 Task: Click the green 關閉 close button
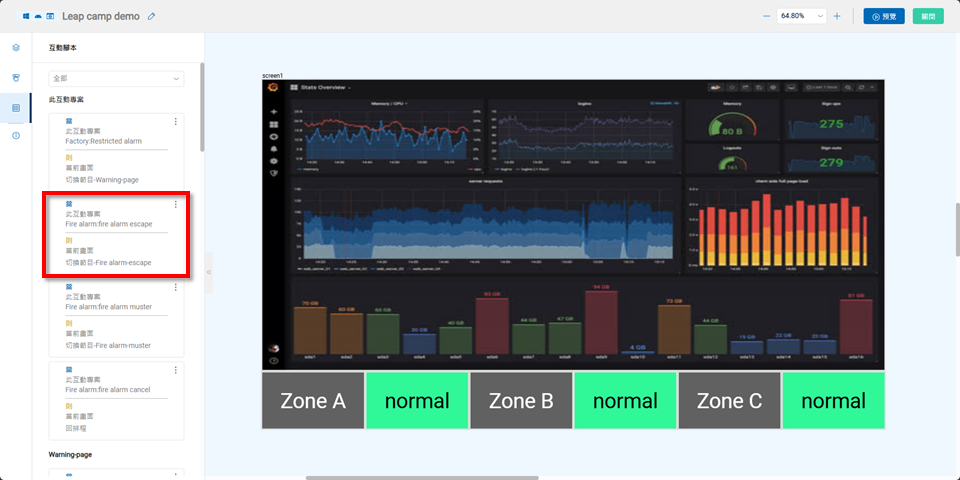click(x=927, y=16)
